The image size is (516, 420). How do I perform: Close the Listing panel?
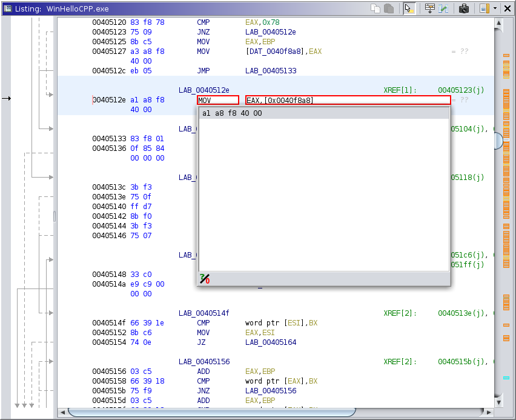click(508, 8)
